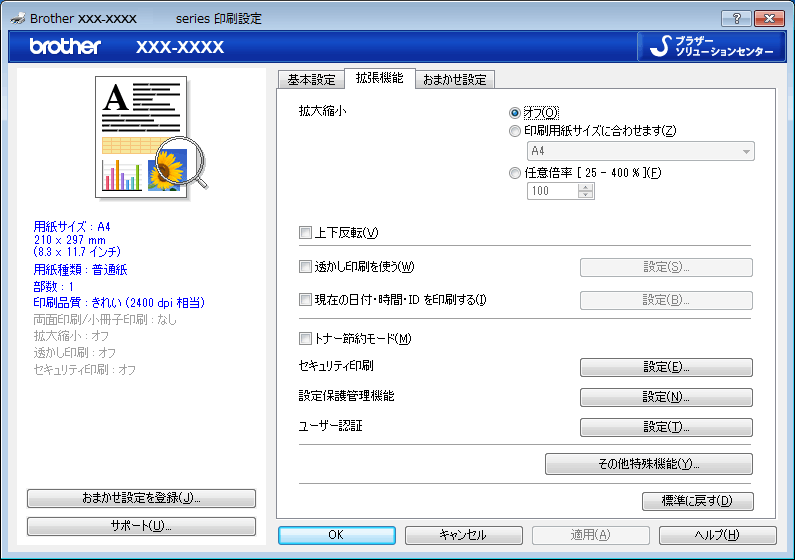Click the page preview thumbnail image
Image resolution: width=795 pixels, height=560 pixels.
pyautogui.click(x=152, y=137)
